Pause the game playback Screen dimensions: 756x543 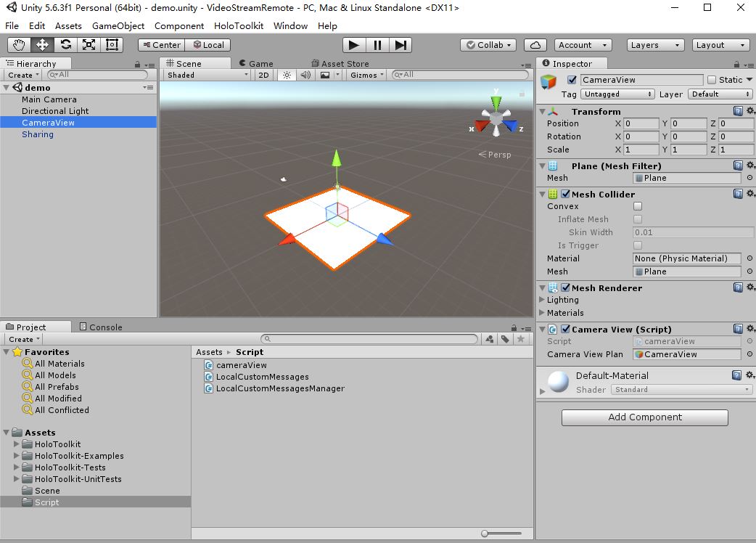click(x=377, y=45)
